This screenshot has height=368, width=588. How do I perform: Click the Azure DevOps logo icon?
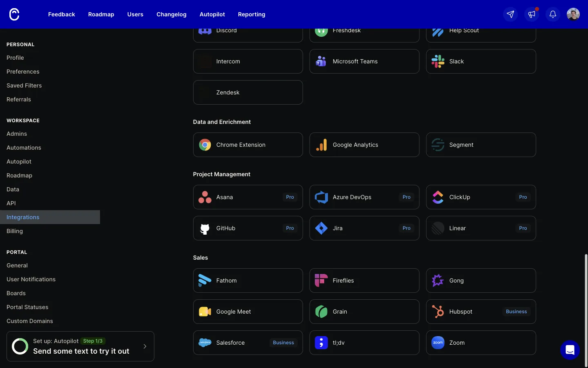click(x=321, y=197)
